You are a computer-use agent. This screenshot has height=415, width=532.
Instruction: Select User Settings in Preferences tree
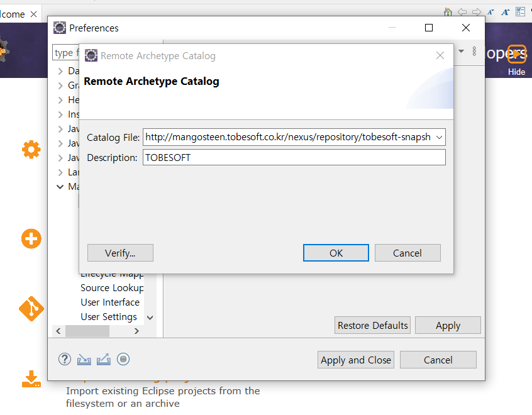[x=109, y=316]
